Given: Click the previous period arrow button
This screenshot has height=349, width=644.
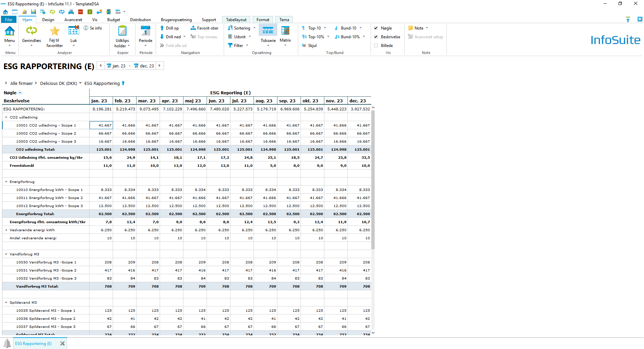Looking at the screenshot, I should click(x=101, y=66).
